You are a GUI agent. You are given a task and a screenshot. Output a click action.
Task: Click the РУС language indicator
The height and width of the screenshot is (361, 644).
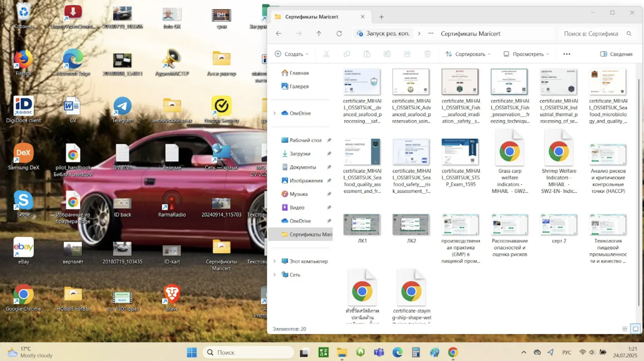(567, 352)
